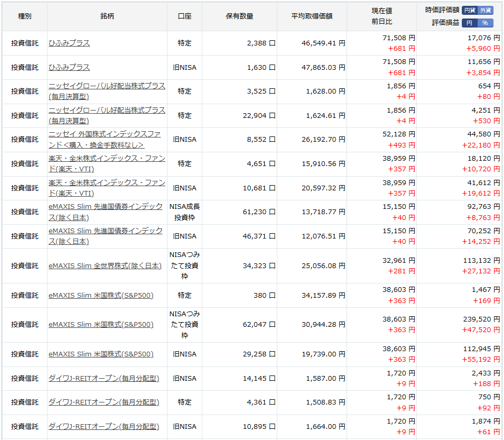Open eMAXIS Slim 先進国債券 NISA成長投資枠 link
The width and height of the screenshot is (504, 440).
(106, 212)
